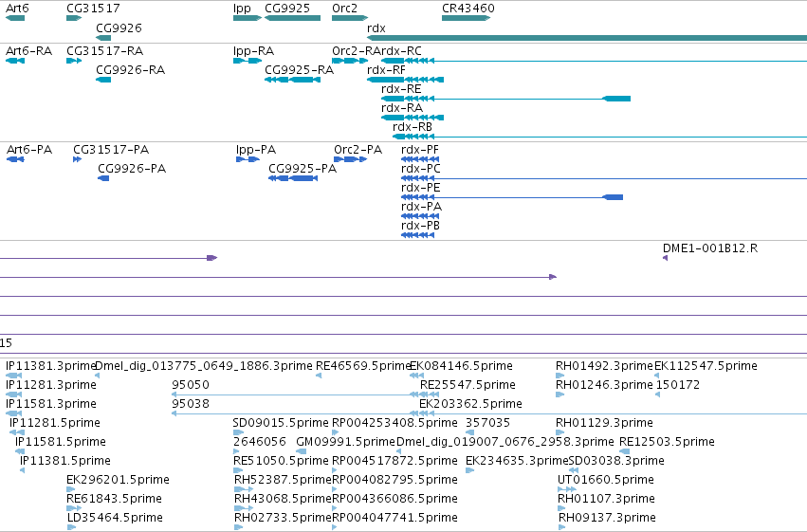807x532 pixels.
Task: Select the Art6-RA transcript
Action: click(x=15, y=61)
